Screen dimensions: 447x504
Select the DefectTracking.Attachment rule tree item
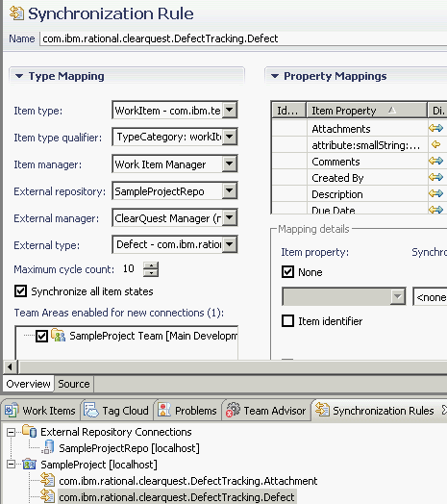pos(188,481)
